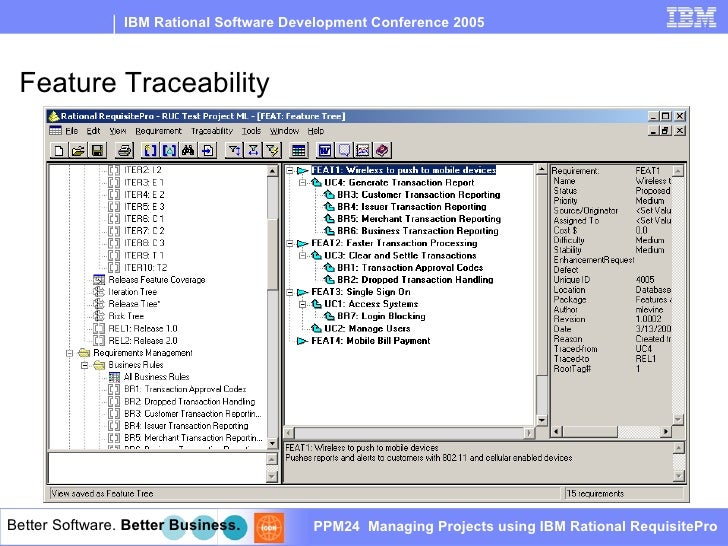Image resolution: width=728 pixels, height=546 pixels.
Task: Open the All Business Rules view
Action: (x=156, y=377)
